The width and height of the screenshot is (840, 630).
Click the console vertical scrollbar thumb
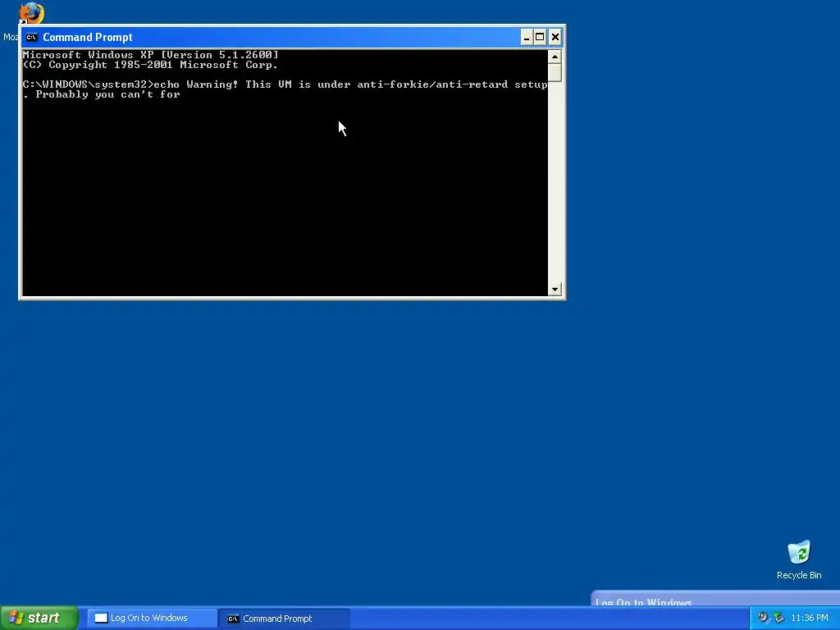pos(555,72)
